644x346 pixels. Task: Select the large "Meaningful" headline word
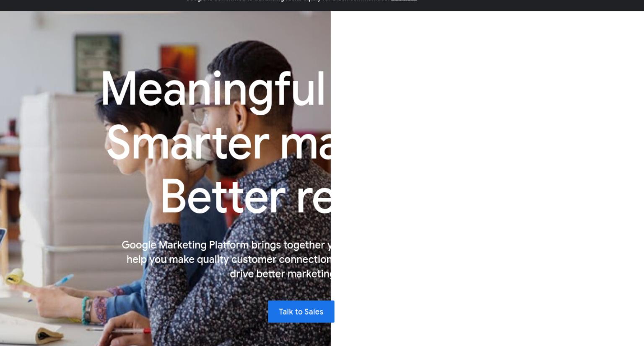(x=213, y=90)
